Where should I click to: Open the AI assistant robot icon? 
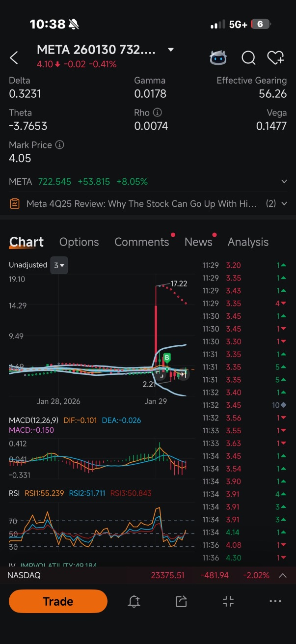click(218, 58)
